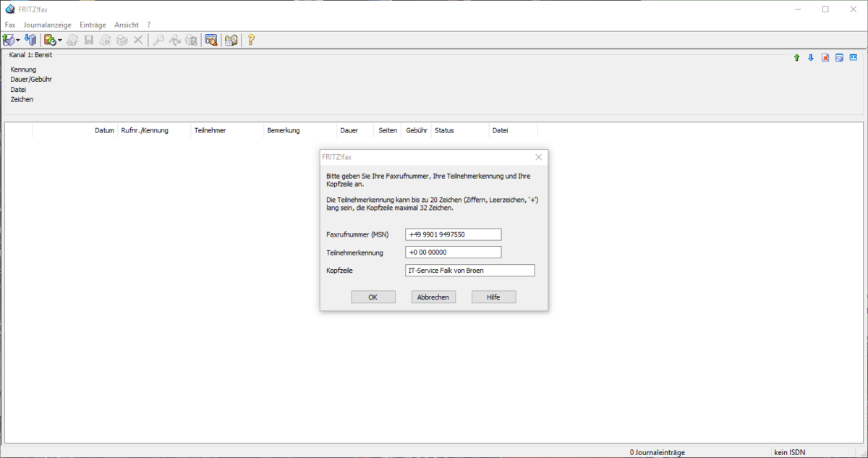Click the Gebühr column header
The height and width of the screenshot is (458, 868).
pyautogui.click(x=417, y=130)
